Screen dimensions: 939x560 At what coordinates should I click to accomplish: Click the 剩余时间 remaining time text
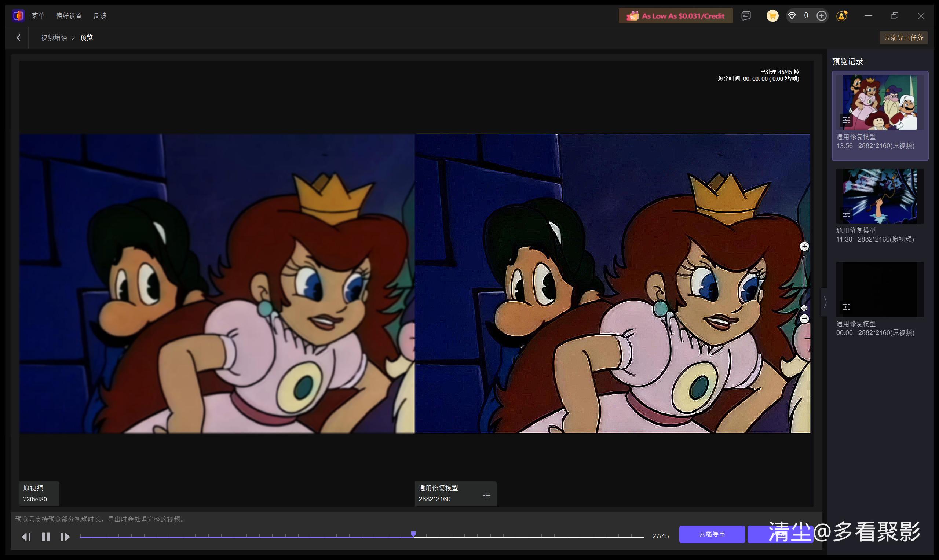[758, 78]
